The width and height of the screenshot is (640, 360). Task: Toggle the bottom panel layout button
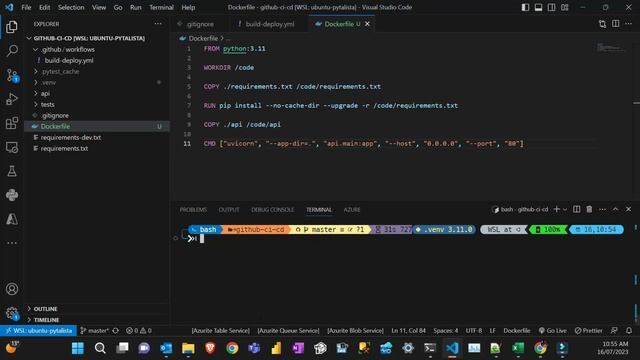(538, 7)
